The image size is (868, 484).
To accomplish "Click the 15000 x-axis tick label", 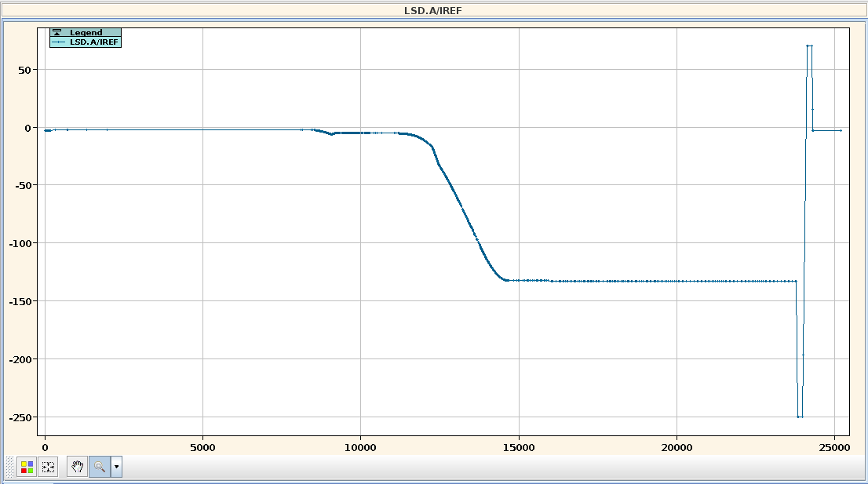I will (518, 447).
